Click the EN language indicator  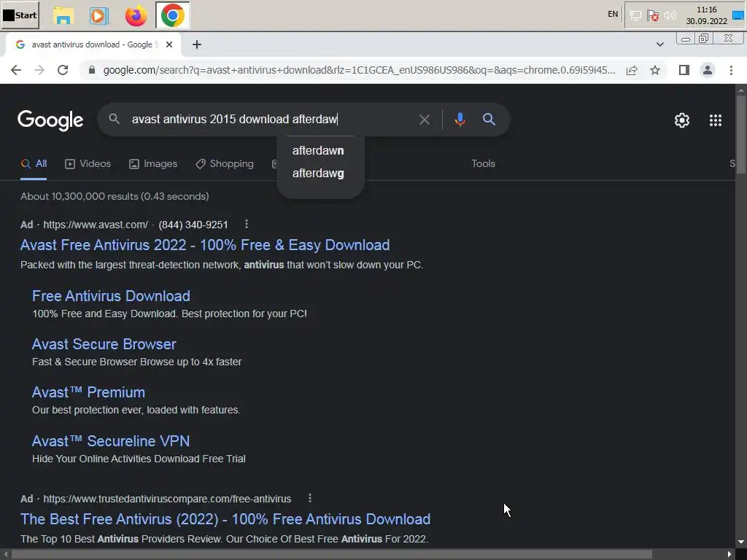coord(613,14)
